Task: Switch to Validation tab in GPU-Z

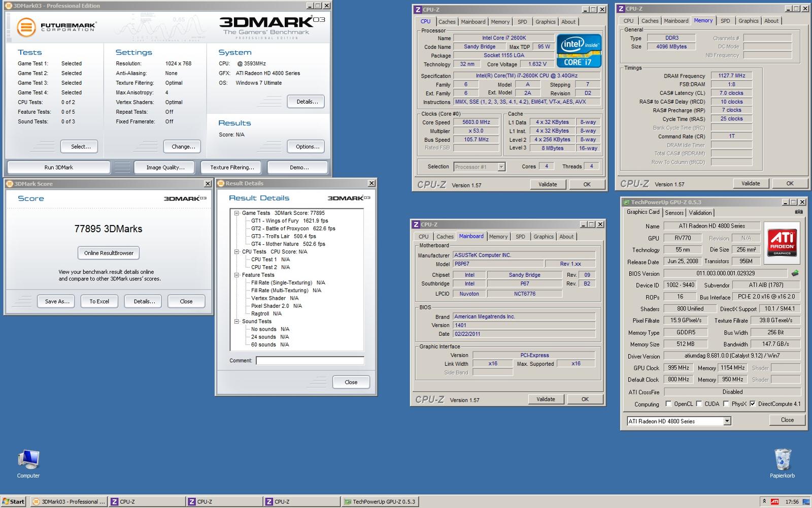Action: click(700, 213)
